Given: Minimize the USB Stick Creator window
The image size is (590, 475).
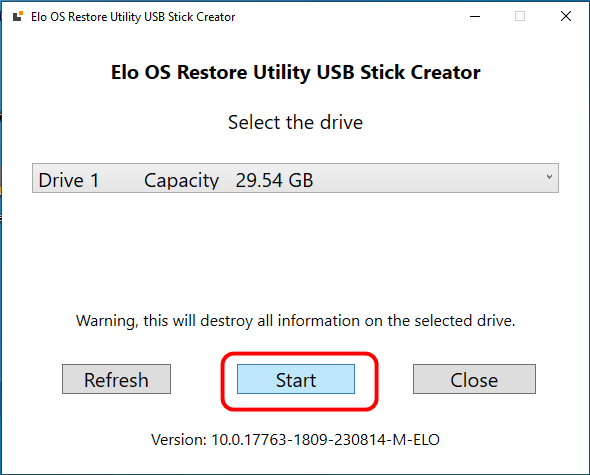Looking at the screenshot, I should coord(475,17).
